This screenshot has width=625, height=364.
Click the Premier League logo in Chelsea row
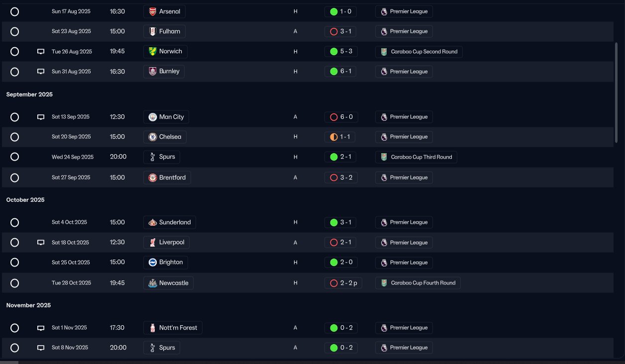[384, 137]
